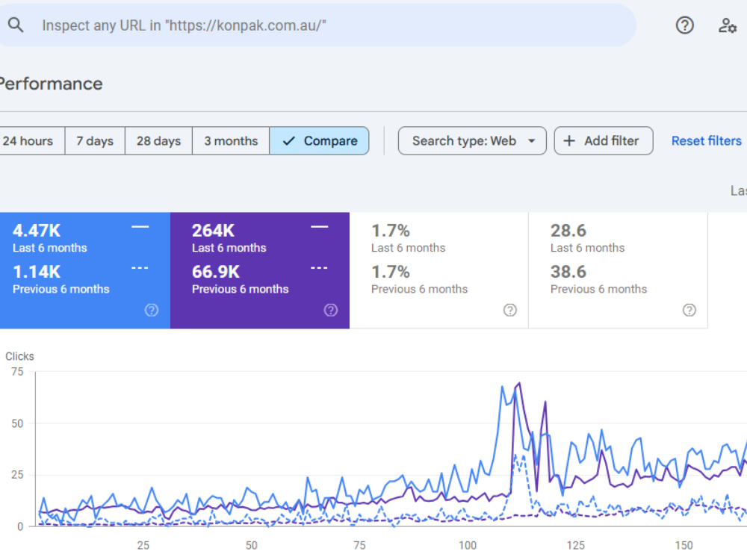Click the plus icon in Add filter
The width and height of the screenshot is (747, 560).
[568, 141]
